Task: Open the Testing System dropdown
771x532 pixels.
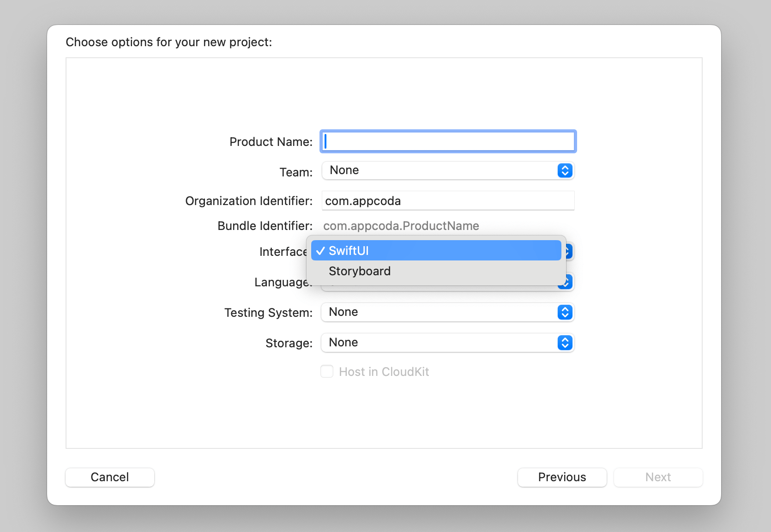Action: click(x=439, y=312)
